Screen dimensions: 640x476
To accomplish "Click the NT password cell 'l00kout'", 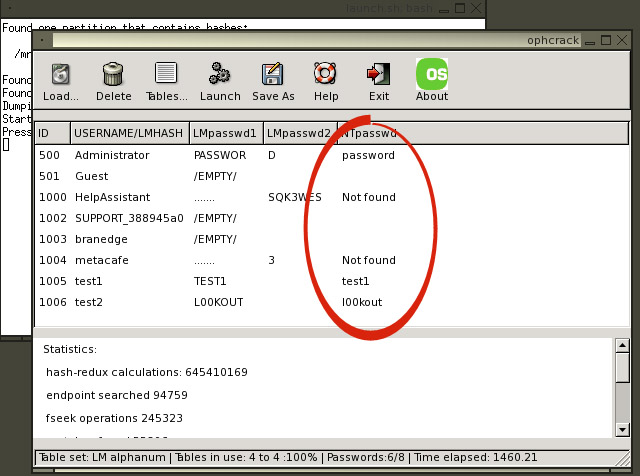I will [x=362, y=302].
